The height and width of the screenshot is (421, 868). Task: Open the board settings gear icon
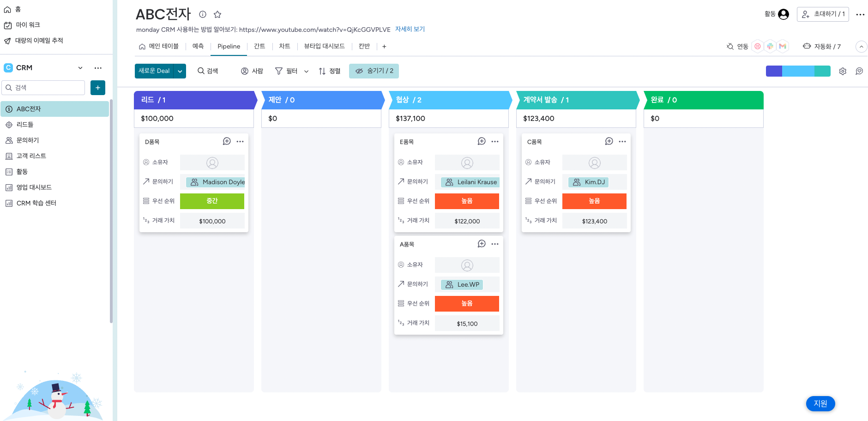(x=843, y=71)
